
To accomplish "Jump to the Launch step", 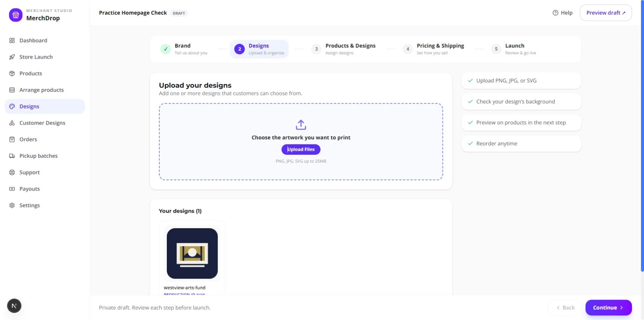I will pos(514,49).
